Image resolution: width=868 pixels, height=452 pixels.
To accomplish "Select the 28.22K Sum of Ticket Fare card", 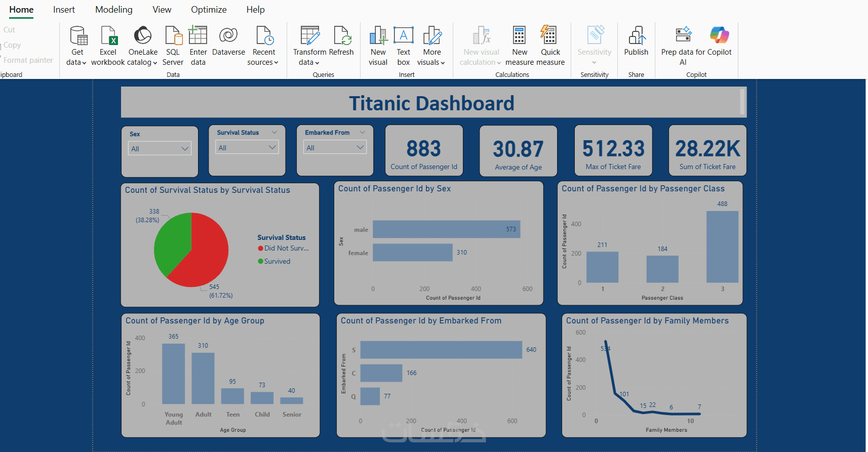I will point(707,150).
